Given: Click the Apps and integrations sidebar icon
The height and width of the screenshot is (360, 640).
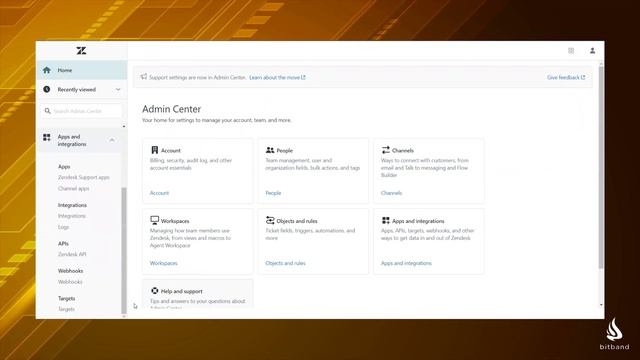Looking at the screenshot, I should click(x=47, y=138).
